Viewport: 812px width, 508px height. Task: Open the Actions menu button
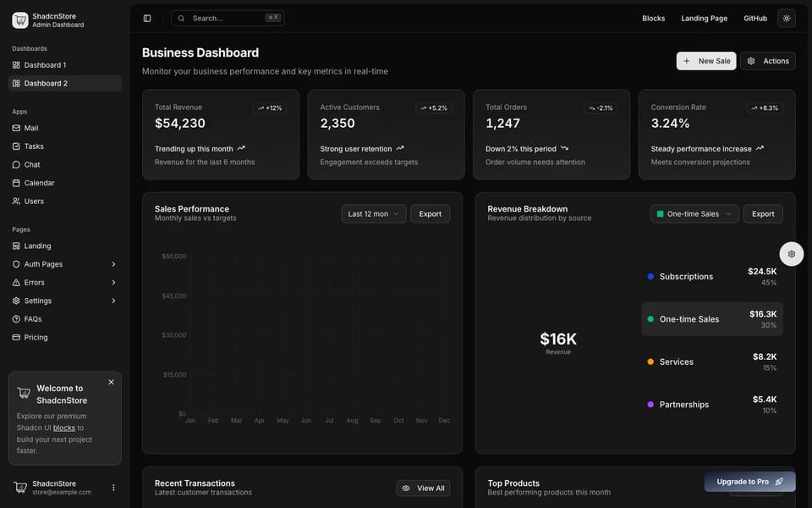click(x=767, y=61)
